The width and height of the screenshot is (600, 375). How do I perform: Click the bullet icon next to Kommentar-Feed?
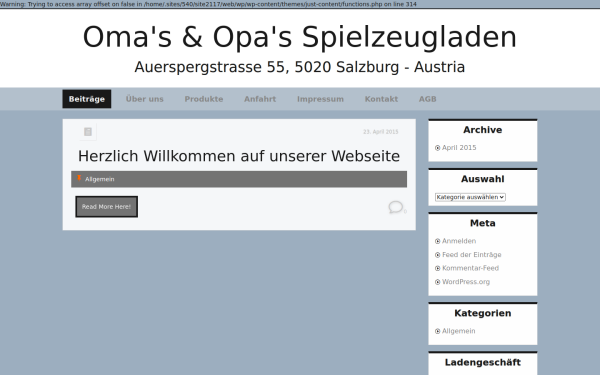(437, 268)
